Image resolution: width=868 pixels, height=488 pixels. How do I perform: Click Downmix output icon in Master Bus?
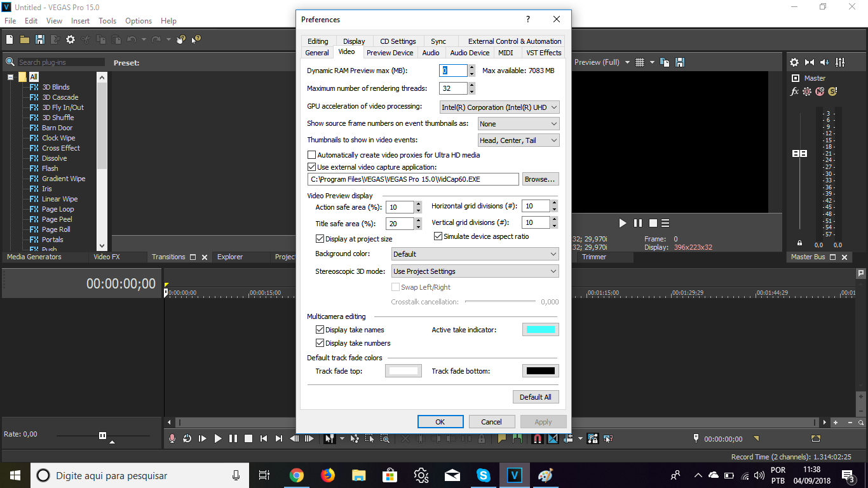810,62
